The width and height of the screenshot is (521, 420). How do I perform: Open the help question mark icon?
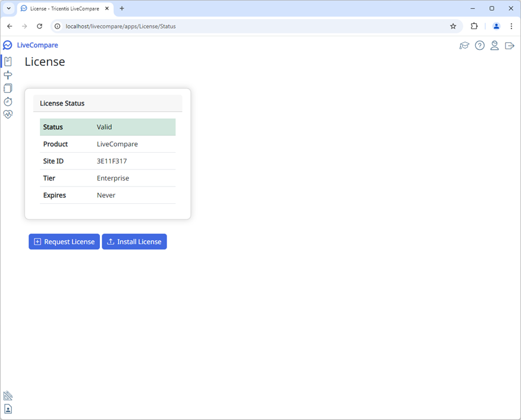pyautogui.click(x=479, y=46)
